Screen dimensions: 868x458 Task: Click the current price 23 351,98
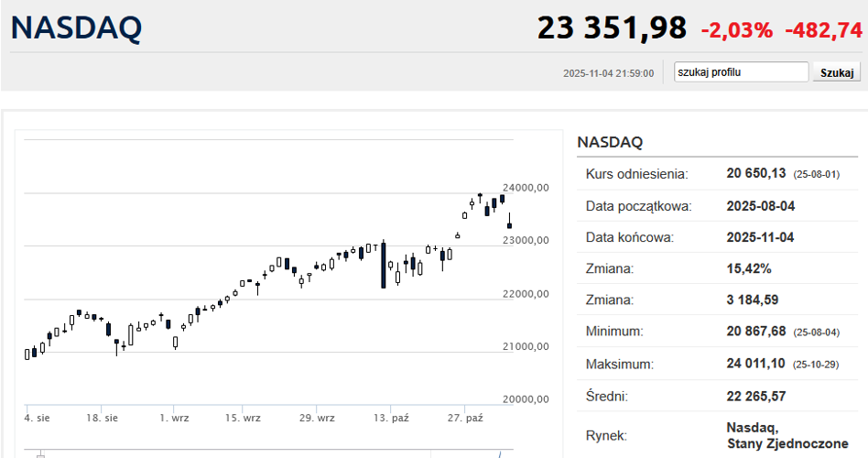611,28
